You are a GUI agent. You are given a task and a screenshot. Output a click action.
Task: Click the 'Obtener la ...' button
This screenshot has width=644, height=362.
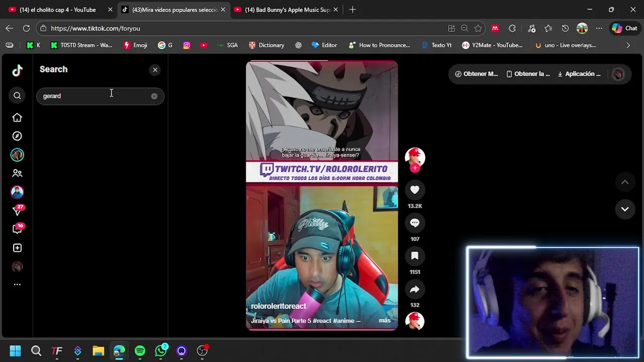coord(528,74)
